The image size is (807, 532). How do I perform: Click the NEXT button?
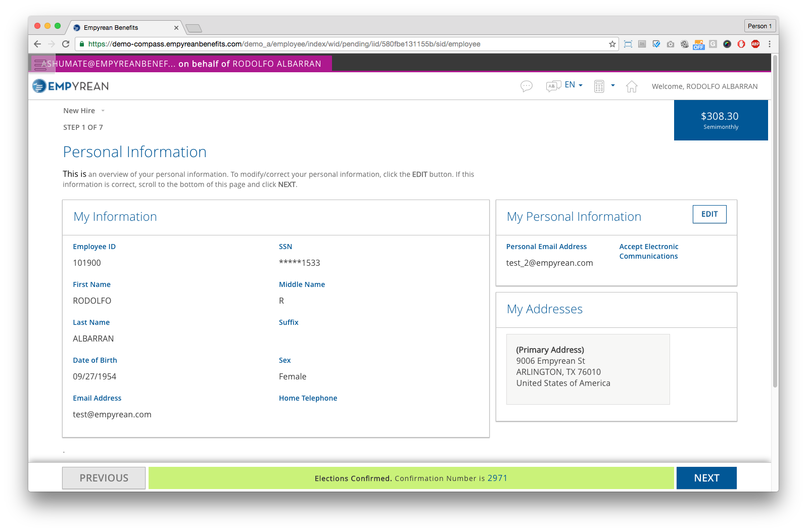pyautogui.click(x=706, y=478)
